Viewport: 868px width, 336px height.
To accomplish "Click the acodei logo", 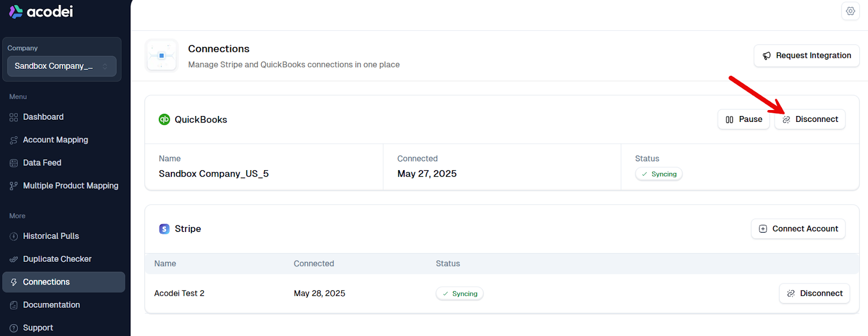I will coord(41,11).
